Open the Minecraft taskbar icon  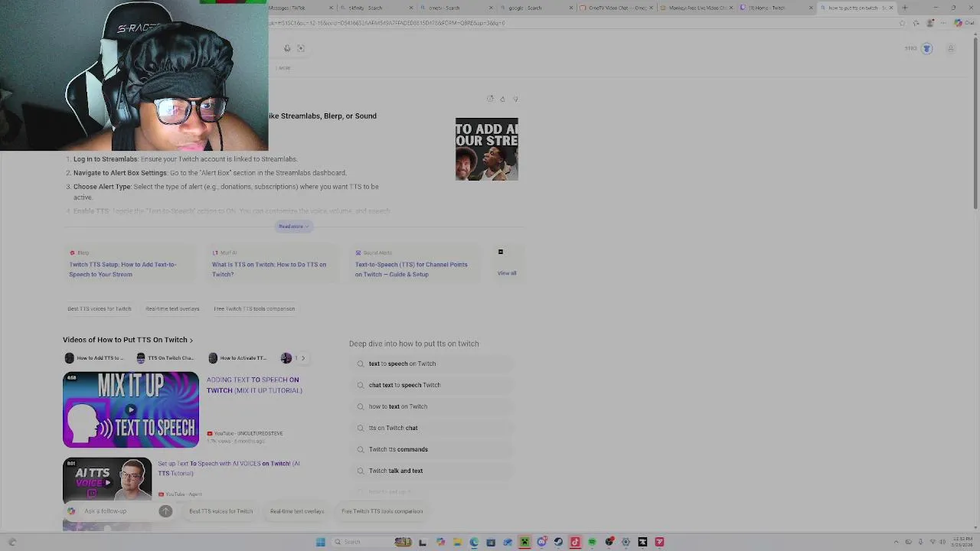524,542
